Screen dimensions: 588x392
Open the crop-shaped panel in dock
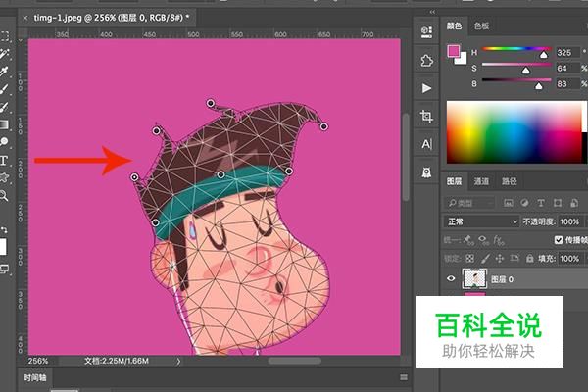[x=426, y=117]
